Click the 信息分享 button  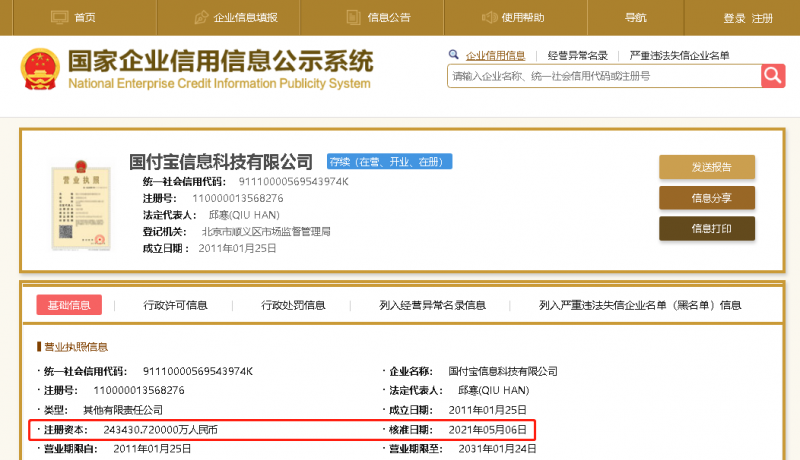[707, 198]
